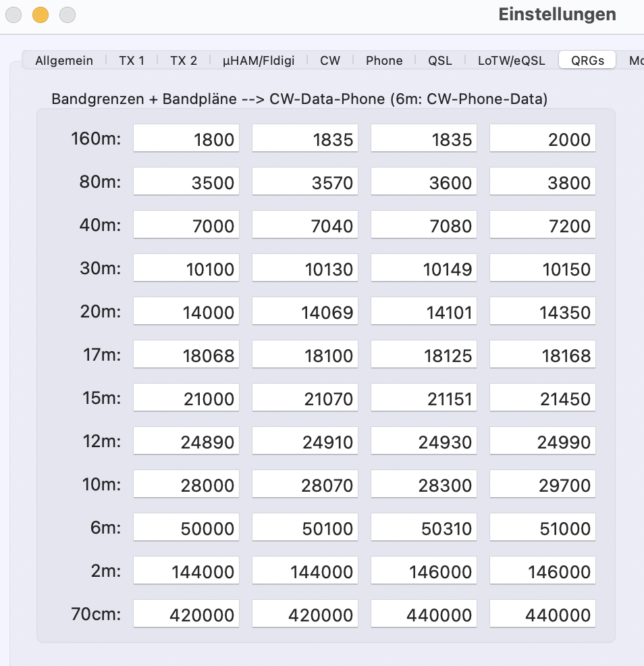Minimize the Einstellungen window
Image resolution: width=644 pixels, height=666 pixels.
pos(41,15)
